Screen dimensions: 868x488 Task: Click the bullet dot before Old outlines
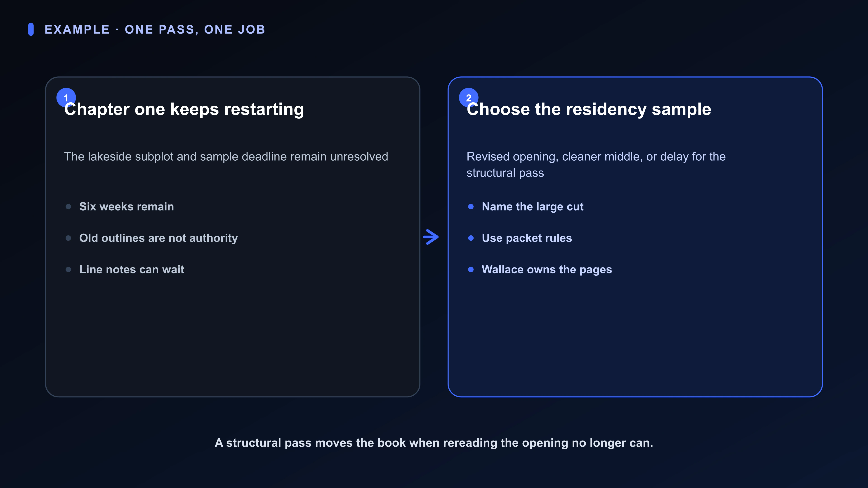pos(68,238)
